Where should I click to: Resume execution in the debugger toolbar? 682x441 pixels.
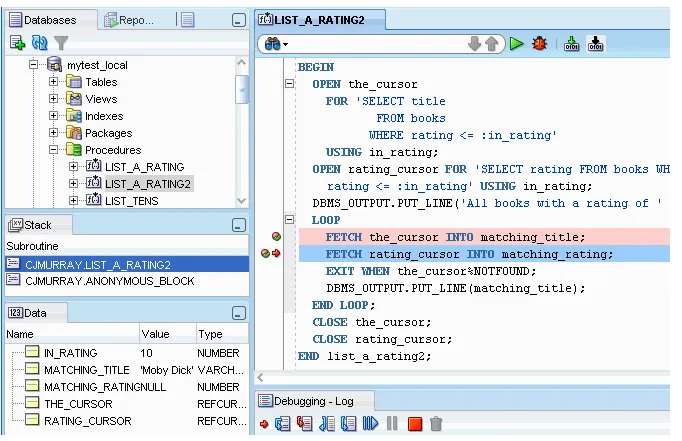pos(370,424)
